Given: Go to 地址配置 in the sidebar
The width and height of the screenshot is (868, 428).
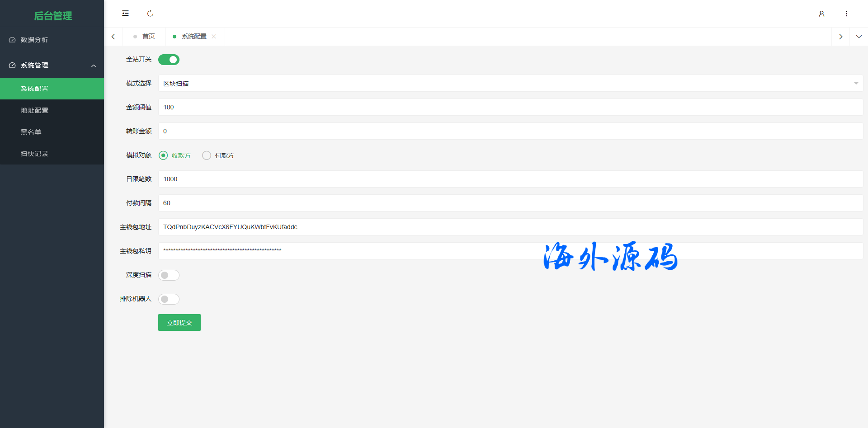Looking at the screenshot, I should click(x=34, y=110).
